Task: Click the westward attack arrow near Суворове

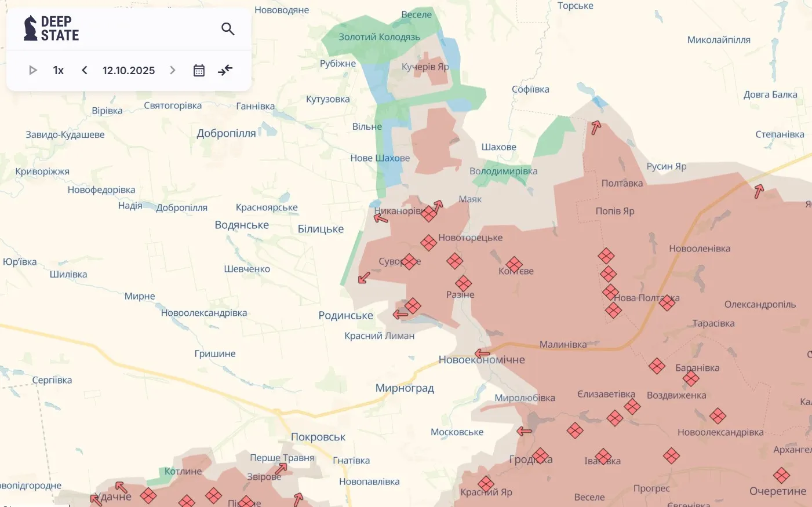Action: (x=362, y=279)
